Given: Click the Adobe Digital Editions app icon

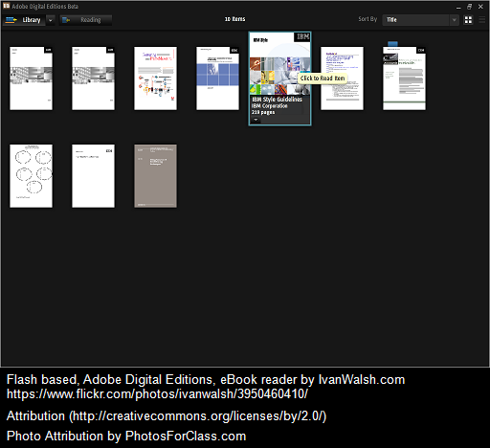Looking at the screenshot, I should click(6, 6).
